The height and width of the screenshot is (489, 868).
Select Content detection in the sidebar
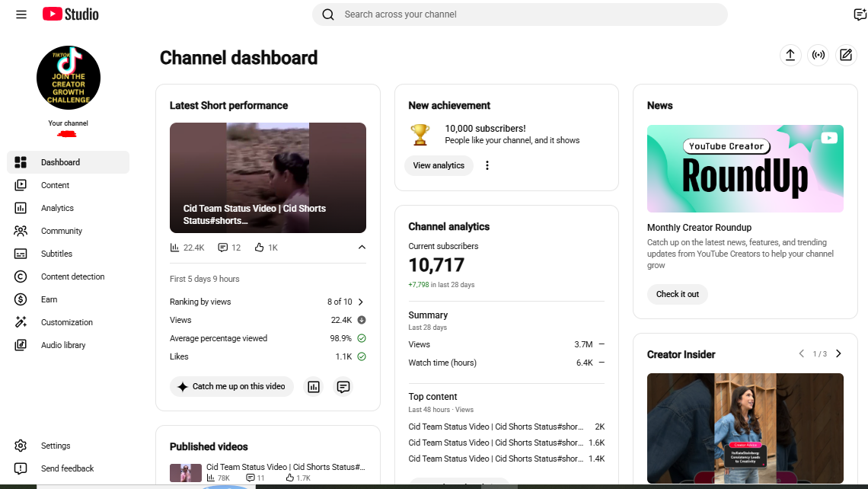pyautogui.click(x=69, y=276)
